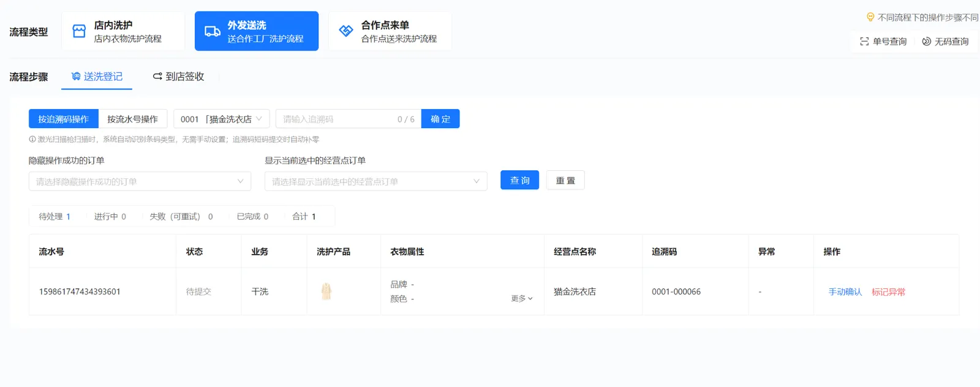Choose 按流水号操作 mode
This screenshot has width=980, height=387.
[x=133, y=119]
